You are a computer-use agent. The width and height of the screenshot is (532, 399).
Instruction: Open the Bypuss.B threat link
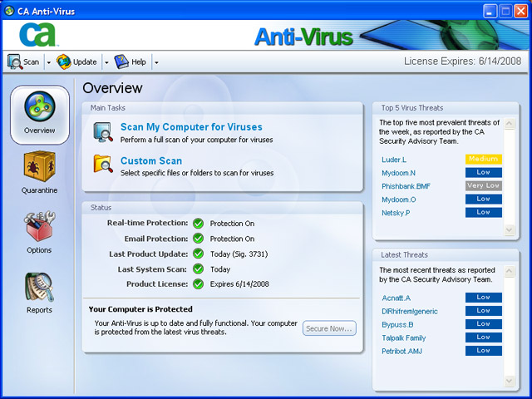click(x=397, y=325)
